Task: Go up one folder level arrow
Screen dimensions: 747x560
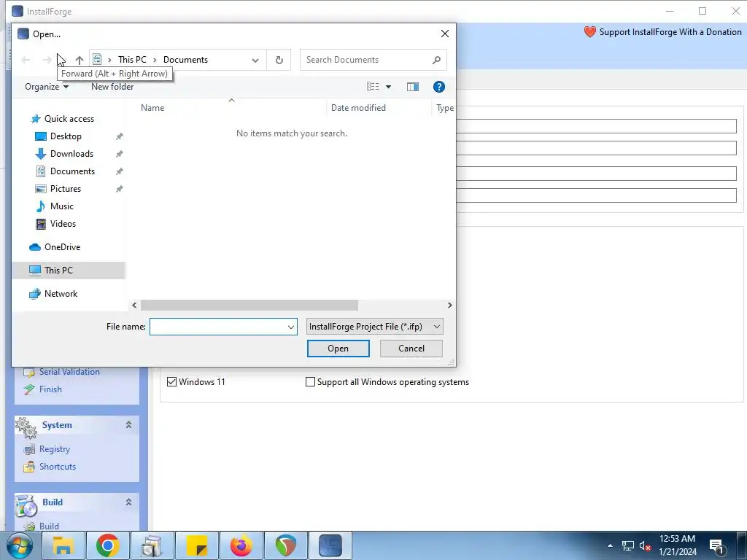Action: 80,60
